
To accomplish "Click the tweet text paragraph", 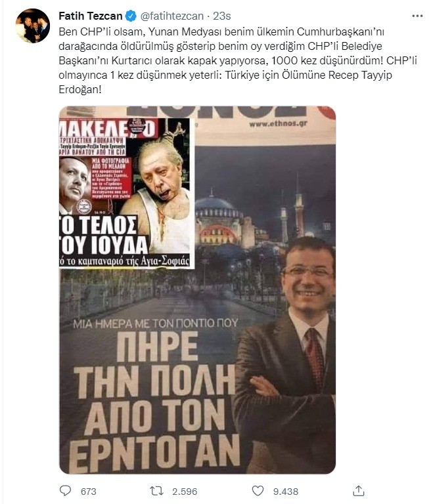I will coord(238,60).
